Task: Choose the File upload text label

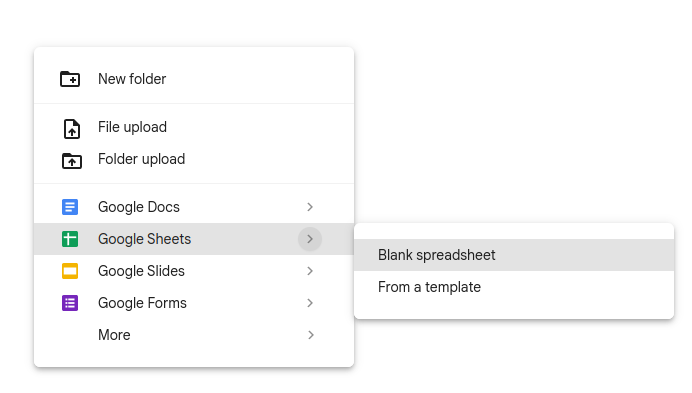Action: 132,127
